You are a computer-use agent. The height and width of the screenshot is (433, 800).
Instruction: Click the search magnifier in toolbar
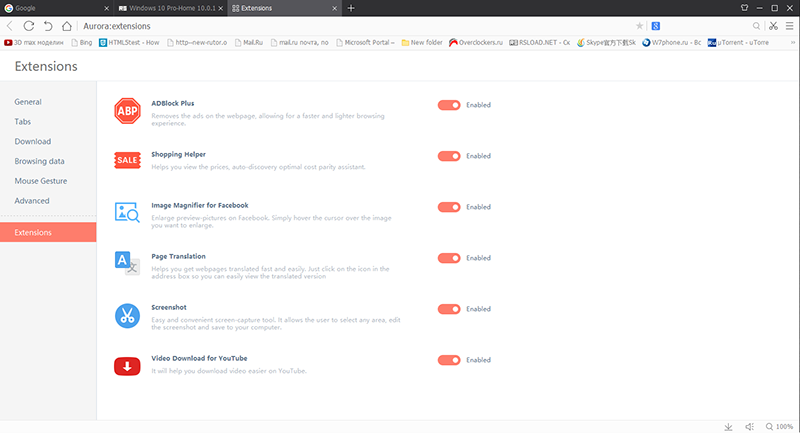[756, 26]
